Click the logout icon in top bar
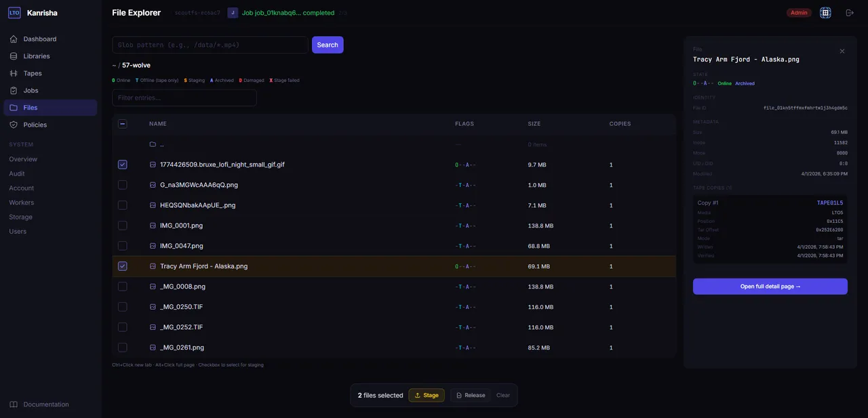The width and height of the screenshot is (868, 418). pyautogui.click(x=850, y=13)
